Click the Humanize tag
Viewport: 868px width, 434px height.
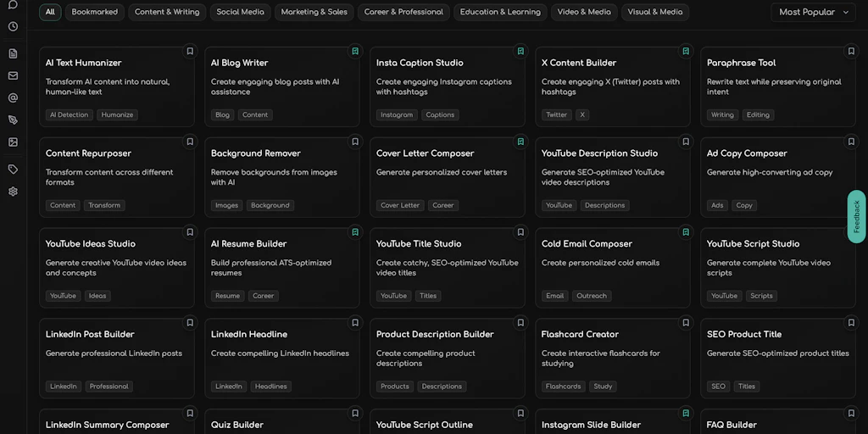pos(117,114)
